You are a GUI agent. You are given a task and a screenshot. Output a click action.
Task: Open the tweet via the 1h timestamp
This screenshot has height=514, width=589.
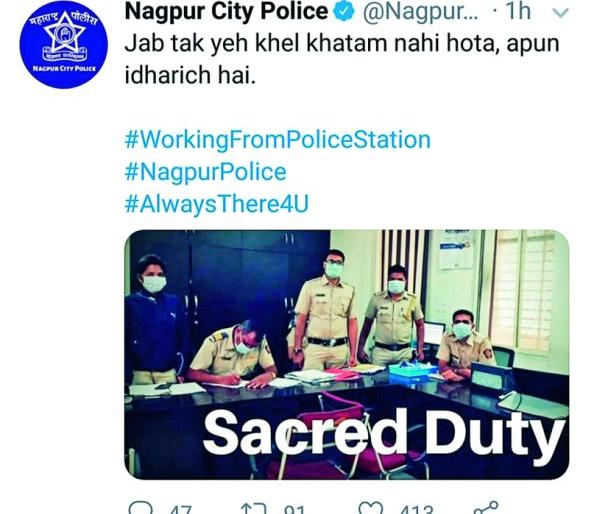518,12
